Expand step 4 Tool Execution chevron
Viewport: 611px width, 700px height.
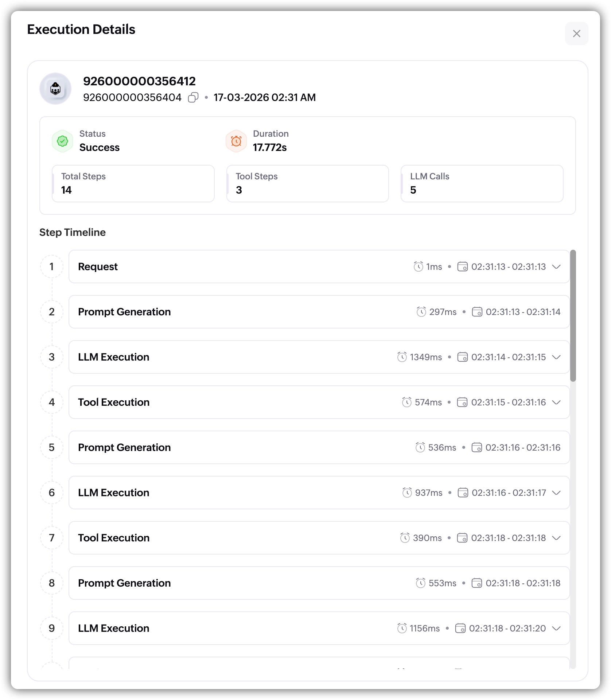tap(556, 402)
